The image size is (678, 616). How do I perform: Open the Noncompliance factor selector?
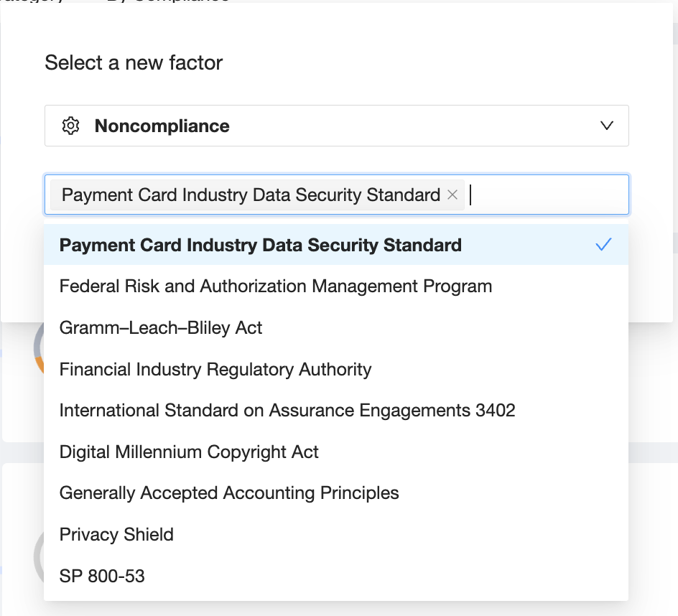tap(336, 126)
